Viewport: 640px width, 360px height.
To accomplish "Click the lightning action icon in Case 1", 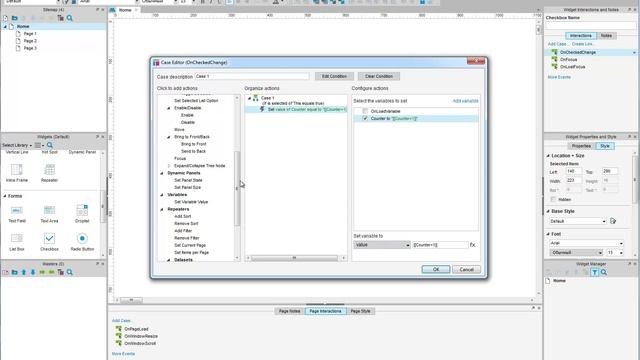I will [x=262, y=109].
